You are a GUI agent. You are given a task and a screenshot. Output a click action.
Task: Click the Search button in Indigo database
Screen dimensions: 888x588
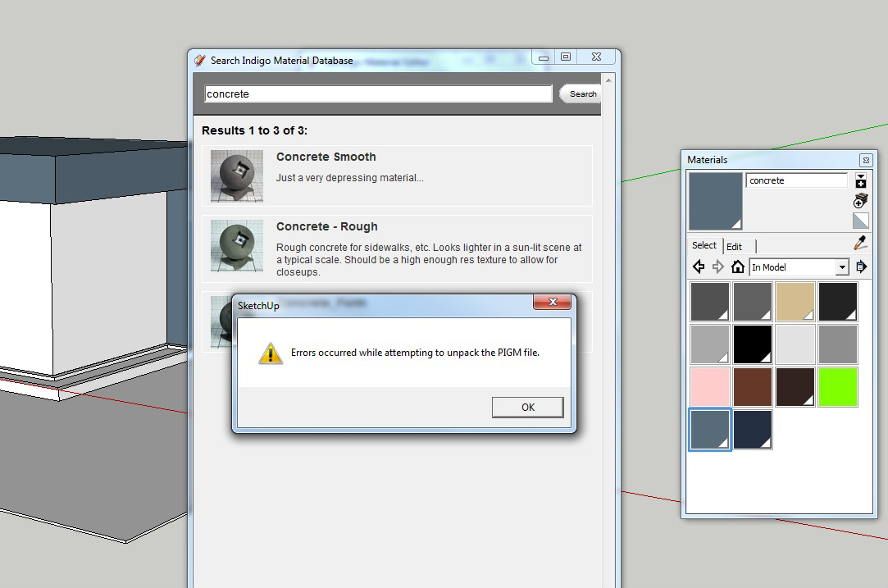coord(582,94)
